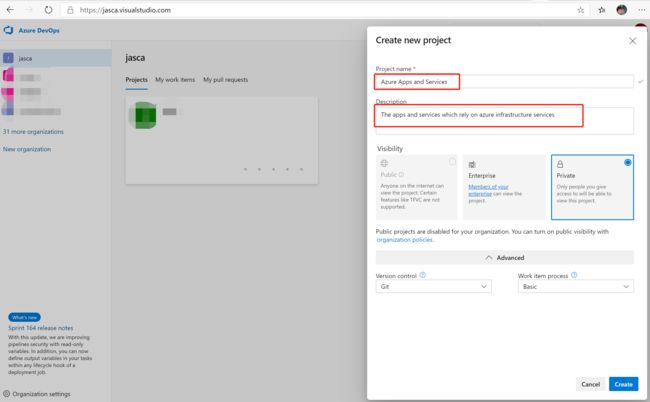The height and width of the screenshot is (402, 650).
Task: Open Members of your enterprise link
Action: point(488,190)
